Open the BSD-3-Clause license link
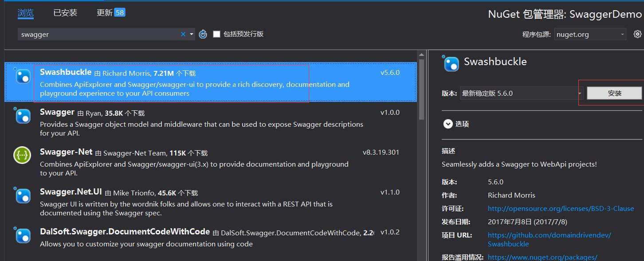Image resolution: width=644 pixels, height=261 pixels. coord(561,208)
